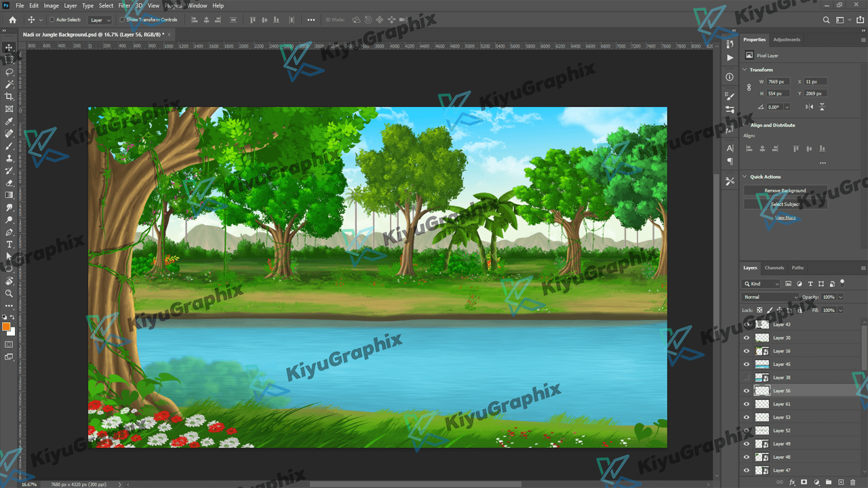
Task: Enable the Auto-Select checkbox
Action: point(52,20)
